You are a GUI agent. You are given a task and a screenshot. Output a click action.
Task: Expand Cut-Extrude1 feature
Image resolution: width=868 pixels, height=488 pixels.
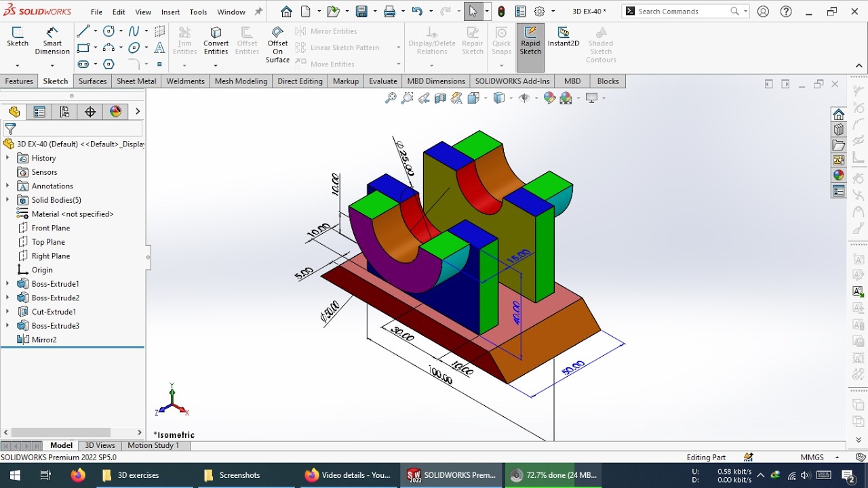pos(7,312)
